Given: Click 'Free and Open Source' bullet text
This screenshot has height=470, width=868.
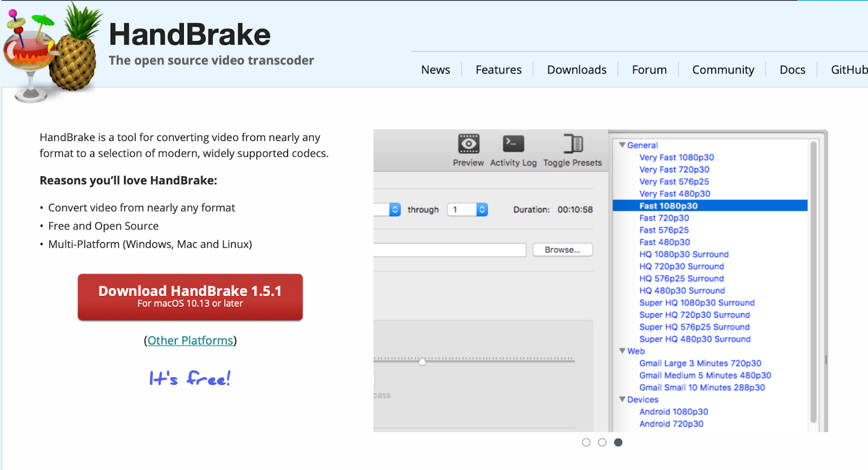Looking at the screenshot, I should (104, 226).
